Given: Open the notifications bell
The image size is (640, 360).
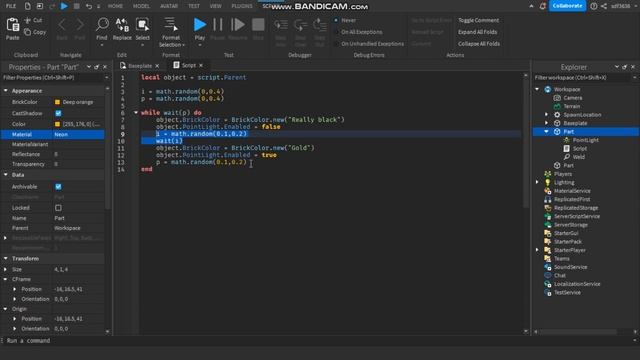Looking at the screenshot, I should (542, 6).
